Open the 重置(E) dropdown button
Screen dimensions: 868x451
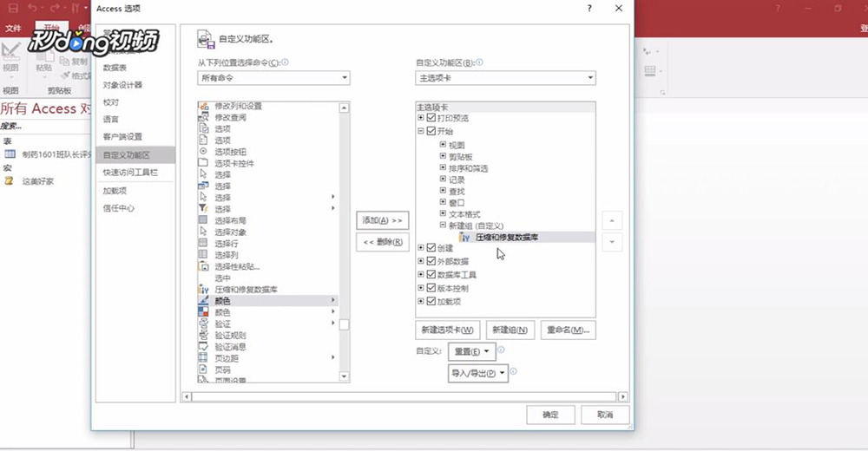[x=471, y=351]
